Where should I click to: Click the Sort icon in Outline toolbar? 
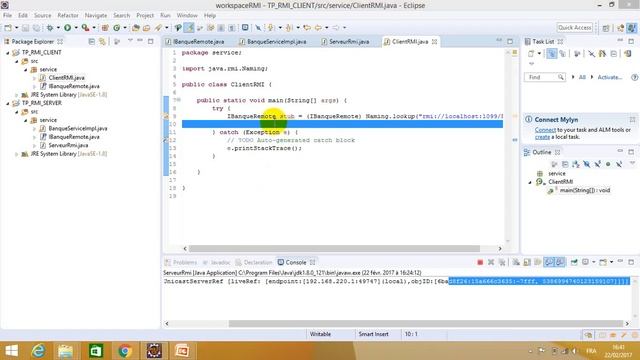pos(576,164)
